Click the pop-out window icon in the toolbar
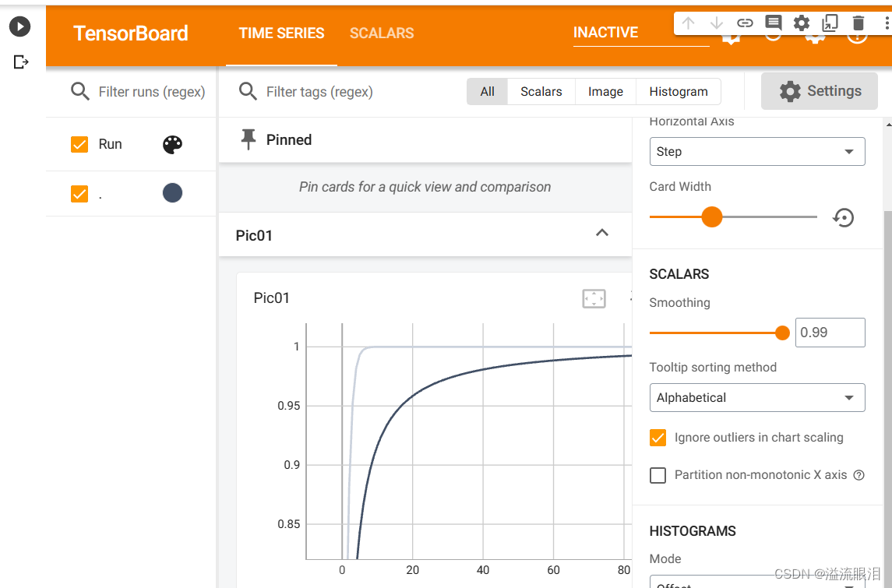The image size is (892, 588). coord(829,23)
